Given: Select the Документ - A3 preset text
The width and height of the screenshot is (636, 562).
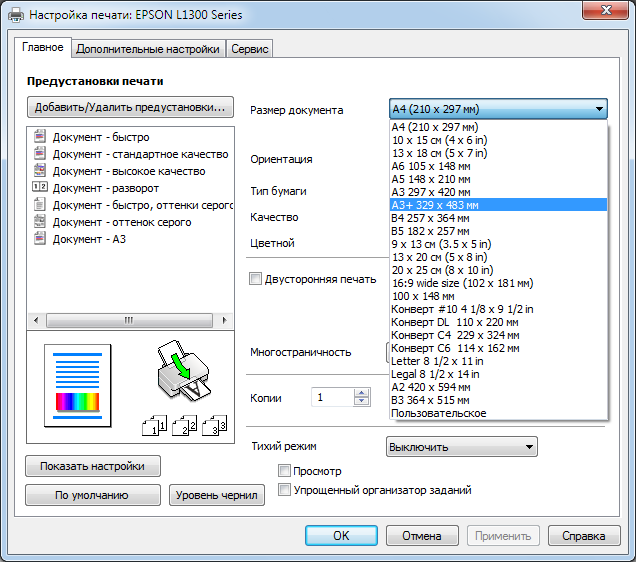Looking at the screenshot, I should (89, 239).
